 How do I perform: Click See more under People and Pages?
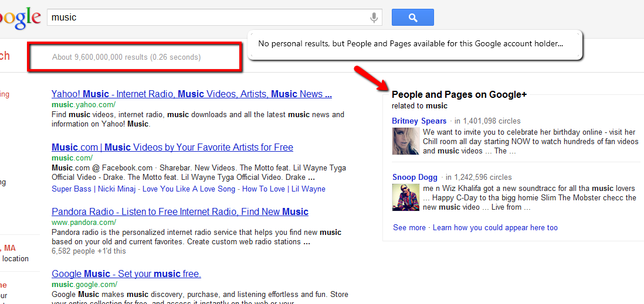click(x=409, y=227)
